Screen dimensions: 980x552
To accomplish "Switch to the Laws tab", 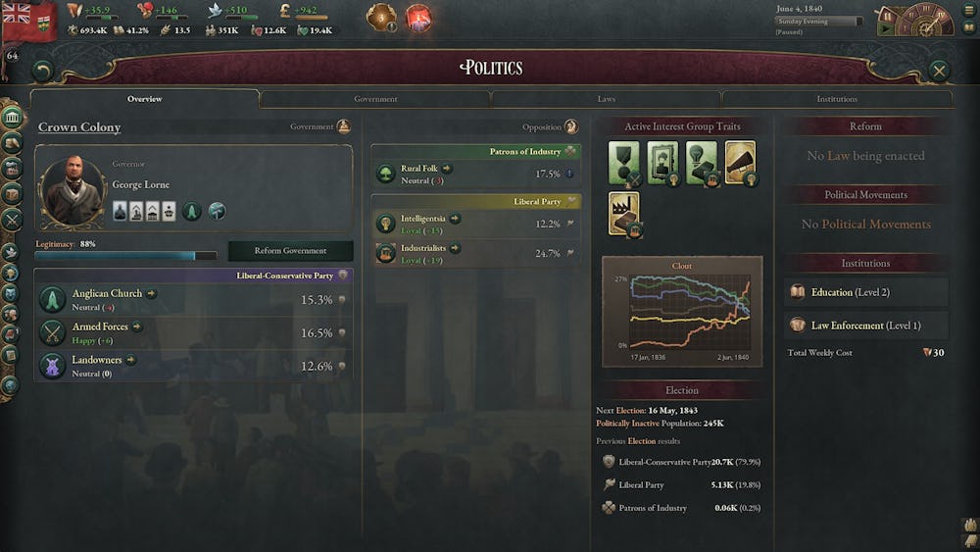I will (x=607, y=99).
